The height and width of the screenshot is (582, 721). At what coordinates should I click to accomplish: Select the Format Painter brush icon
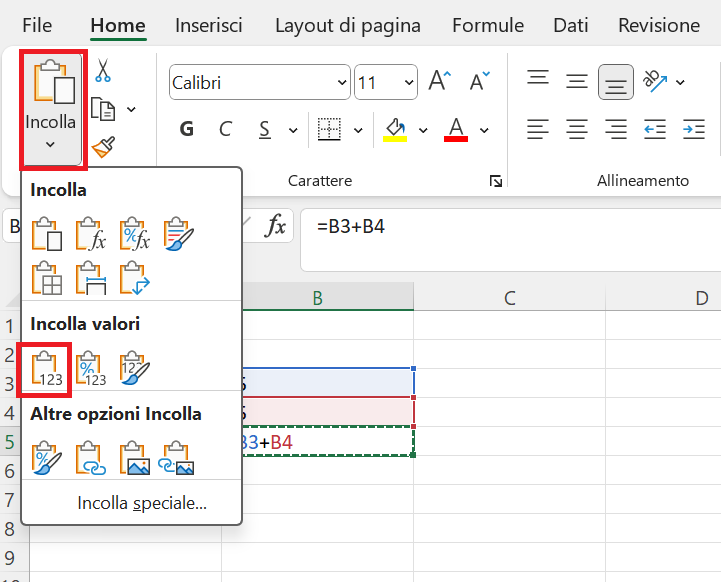click(x=103, y=147)
